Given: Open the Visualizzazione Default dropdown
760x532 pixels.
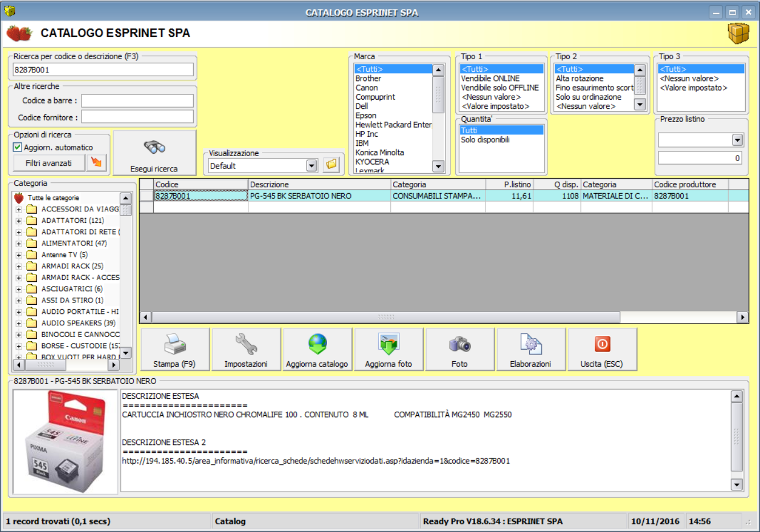Looking at the screenshot, I should click(x=312, y=166).
